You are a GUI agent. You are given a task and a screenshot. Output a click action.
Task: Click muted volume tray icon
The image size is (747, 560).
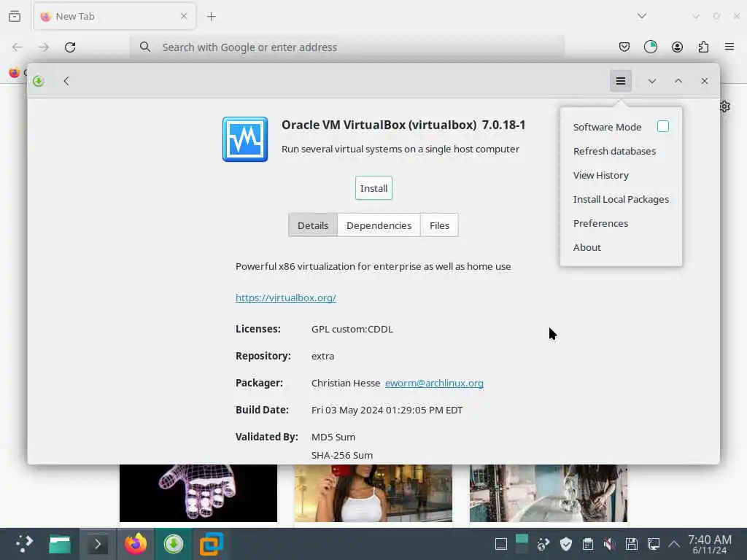(x=609, y=544)
